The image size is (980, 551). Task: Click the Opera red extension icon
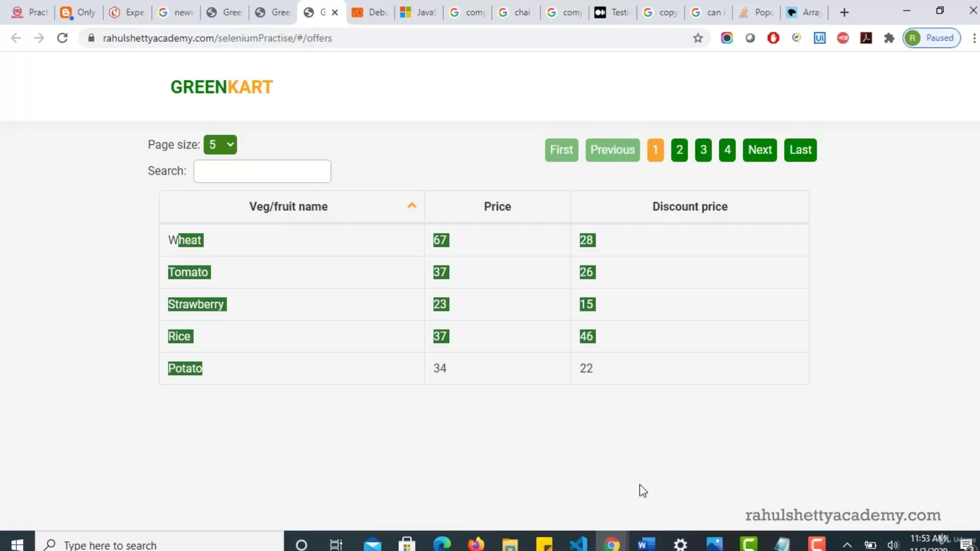[x=773, y=38]
